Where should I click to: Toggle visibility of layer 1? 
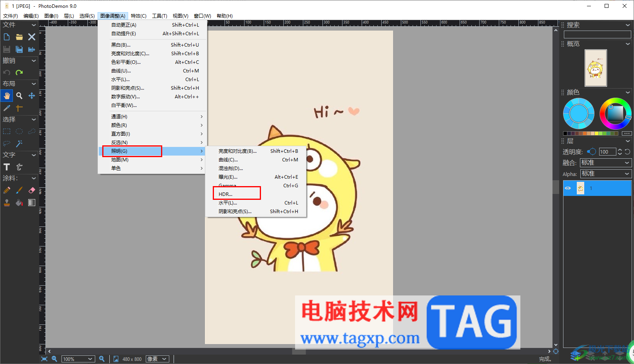click(568, 188)
